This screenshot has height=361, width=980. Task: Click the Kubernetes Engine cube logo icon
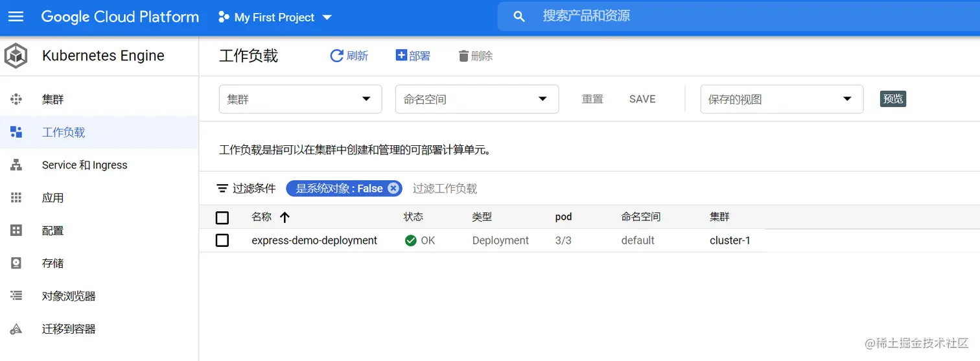(16, 56)
